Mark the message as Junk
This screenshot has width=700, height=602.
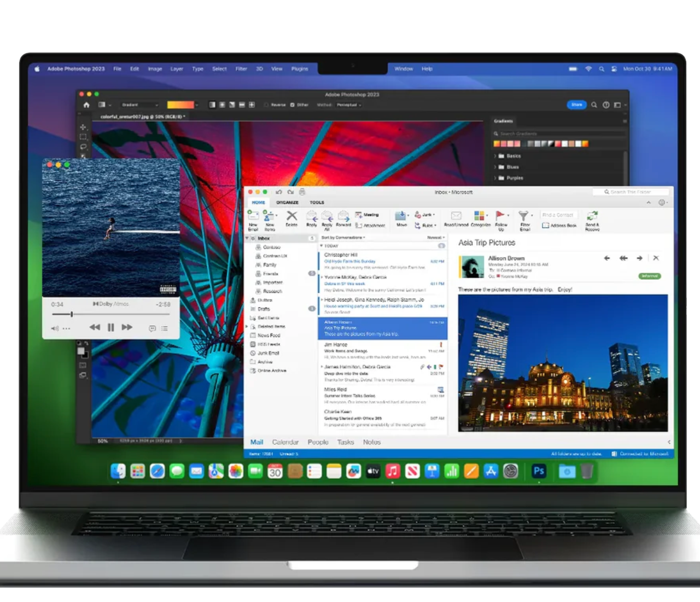tap(425, 215)
